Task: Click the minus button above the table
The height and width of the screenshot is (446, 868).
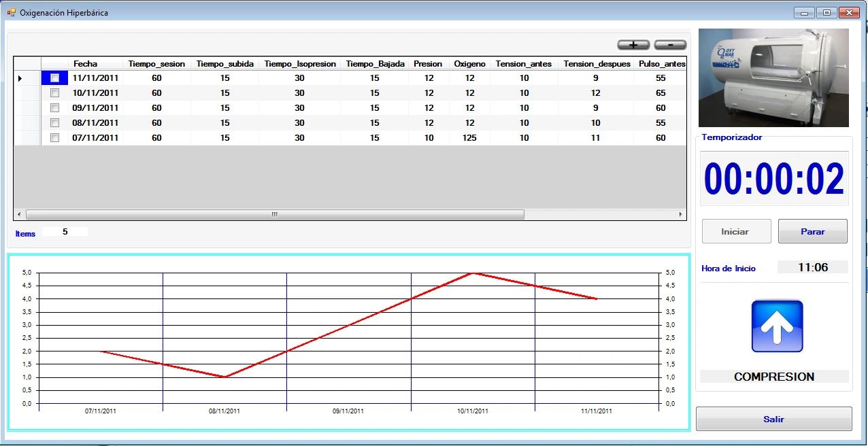Action: 670,45
